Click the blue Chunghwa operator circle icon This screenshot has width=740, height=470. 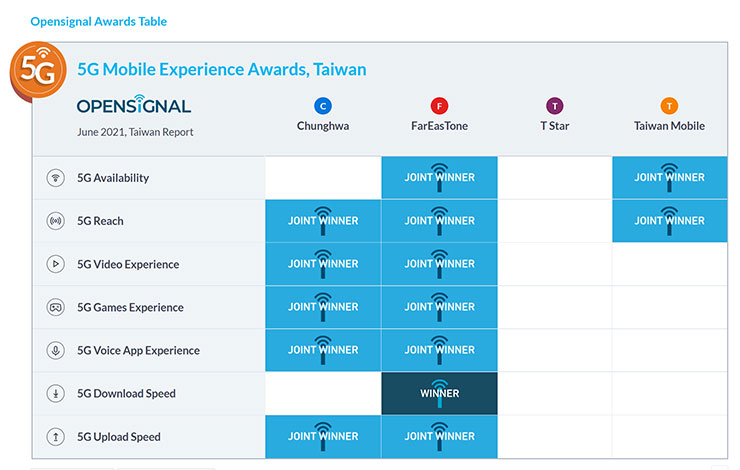tap(322, 106)
